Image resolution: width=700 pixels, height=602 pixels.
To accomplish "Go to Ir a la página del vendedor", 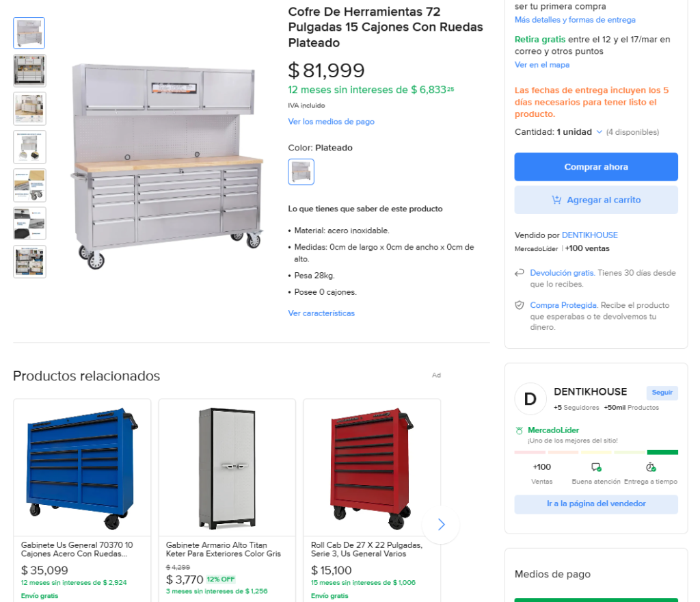I will (596, 504).
